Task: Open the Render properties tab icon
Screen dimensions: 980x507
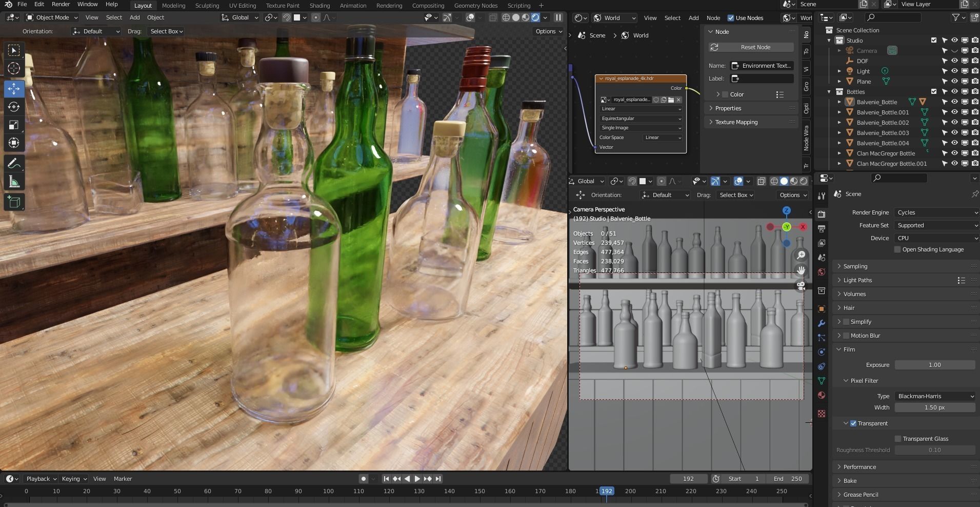Action: tap(822, 215)
